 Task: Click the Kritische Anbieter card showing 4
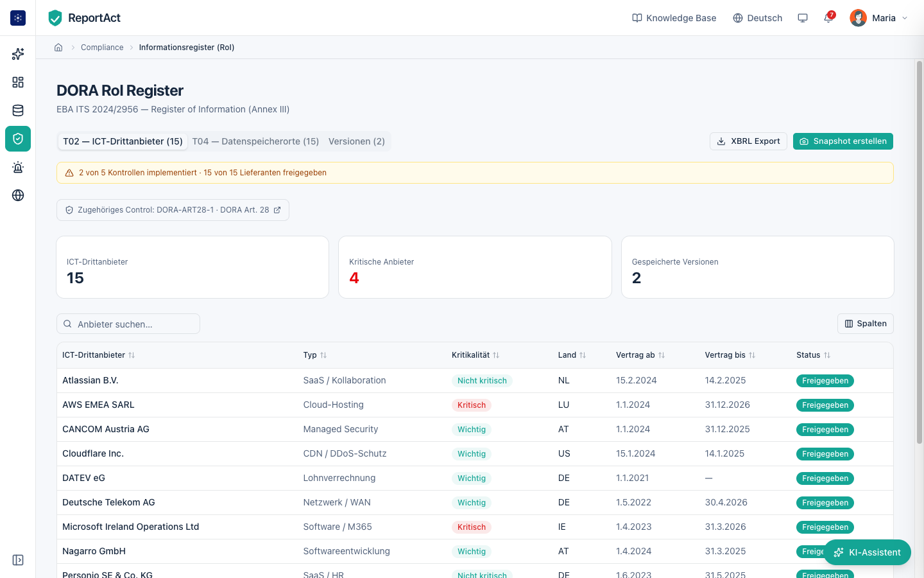point(475,267)
